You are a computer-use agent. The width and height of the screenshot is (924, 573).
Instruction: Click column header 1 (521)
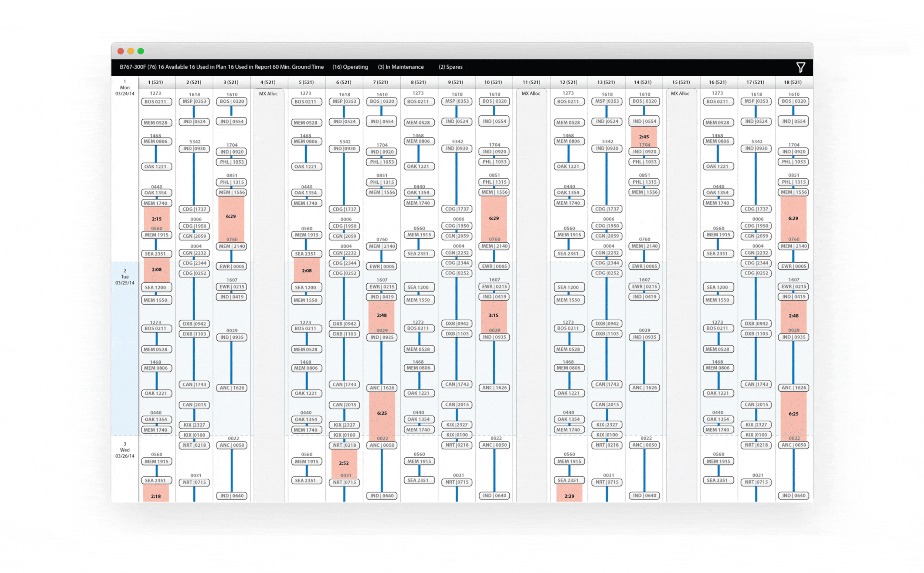156,82
